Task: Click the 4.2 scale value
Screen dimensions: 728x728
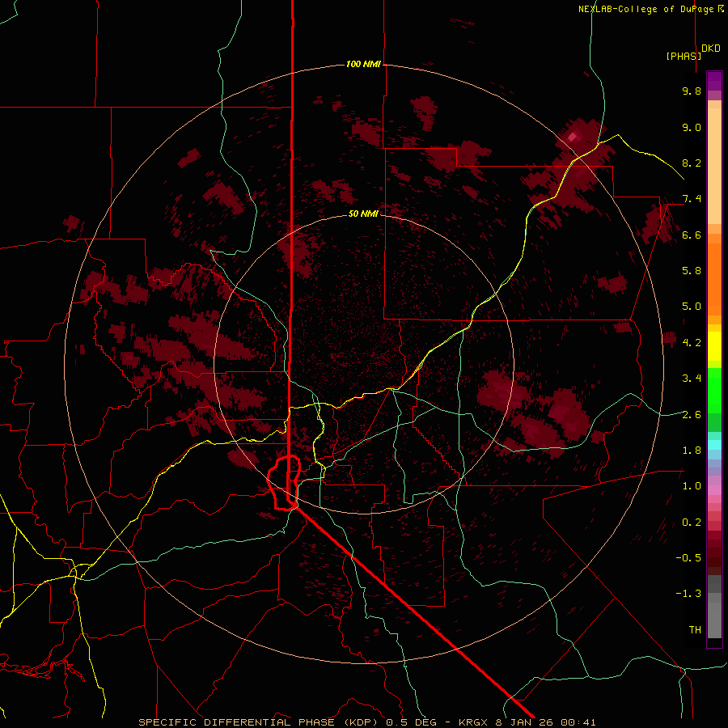Action: (x=692, y=343)
